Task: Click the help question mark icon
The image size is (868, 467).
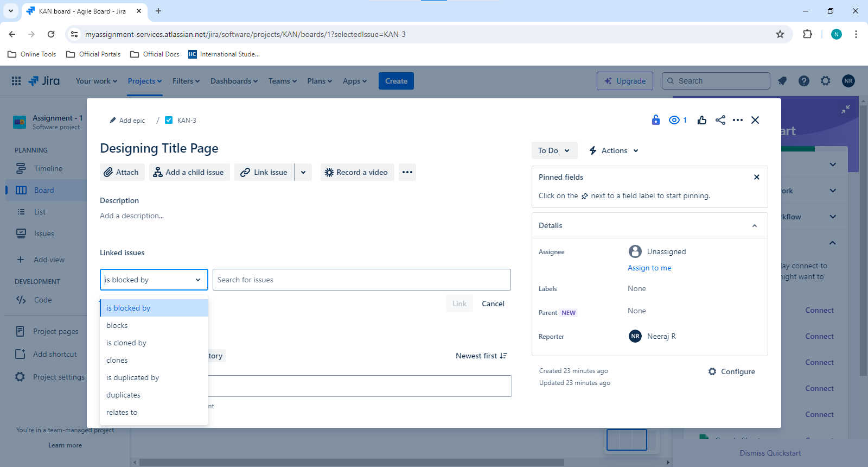Action: 804,81
